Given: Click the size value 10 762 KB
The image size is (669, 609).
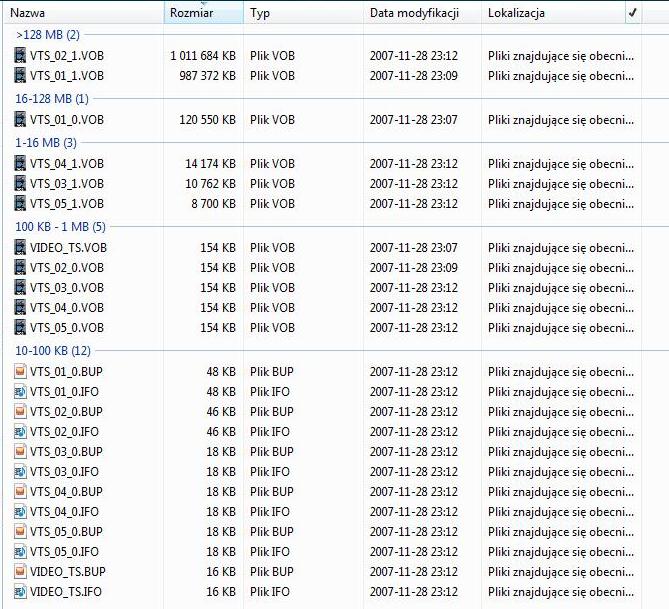Looking at the screenshot, I should pos(211,184).
